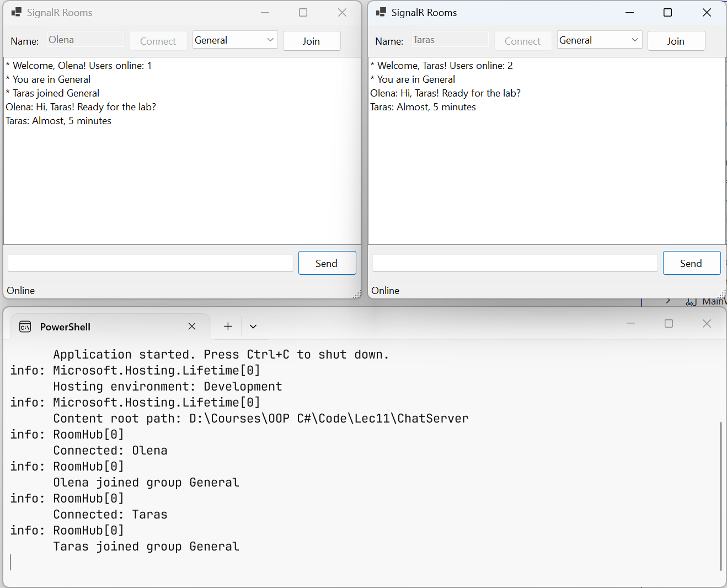Click "Taras joined group General" log line

click(146, 547)
